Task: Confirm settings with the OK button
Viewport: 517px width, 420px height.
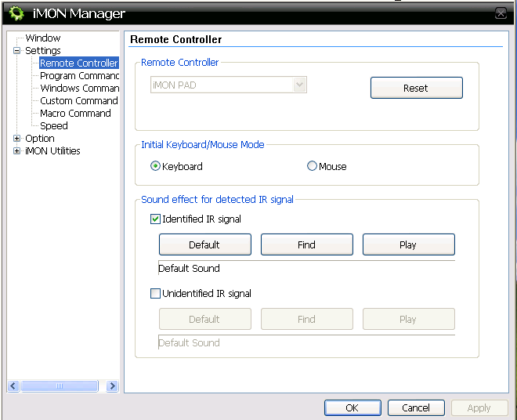Action: tap(352, 407)
